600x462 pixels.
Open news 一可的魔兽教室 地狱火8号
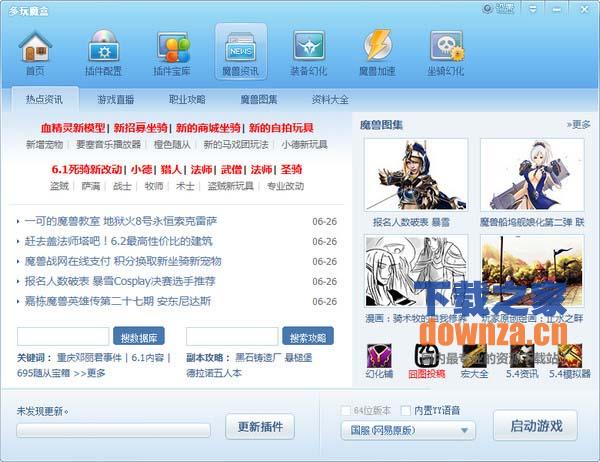121,221
